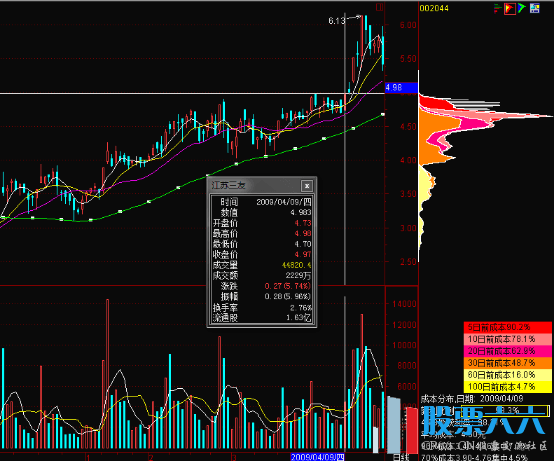Click the yellow profit ratio progress bar
This screenshot has width=554, height=461.
point(505,410)
